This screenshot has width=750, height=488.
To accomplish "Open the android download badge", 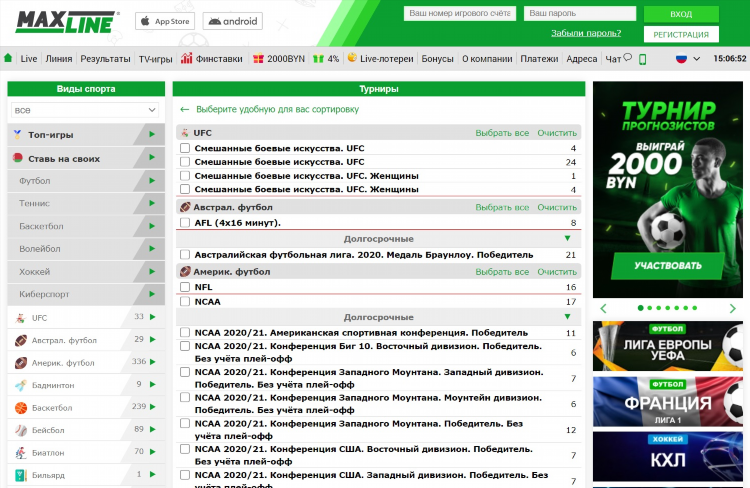I will tap(232, 21).
